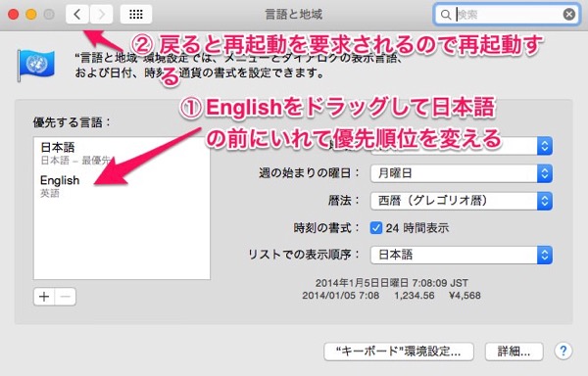
Task: Click the リストでの表示順序 label
Action: tap(304, 255)
